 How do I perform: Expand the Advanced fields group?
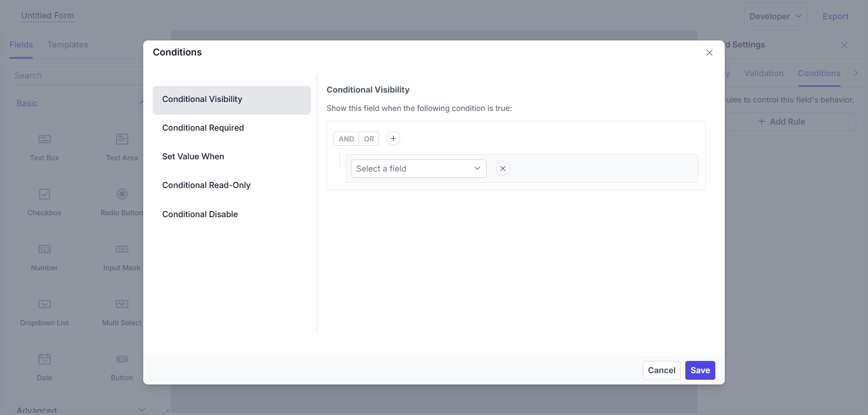click(x=142, y=409)
